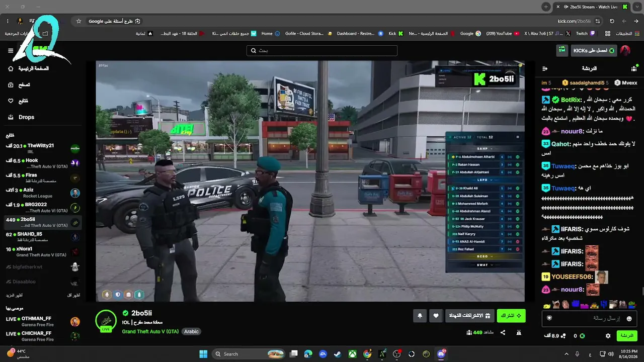Screen dimensions: 644x362
Task: Open the Gofile - Cloud Storage bookmark
Action: pyautogui.click(x=308, y=33)
